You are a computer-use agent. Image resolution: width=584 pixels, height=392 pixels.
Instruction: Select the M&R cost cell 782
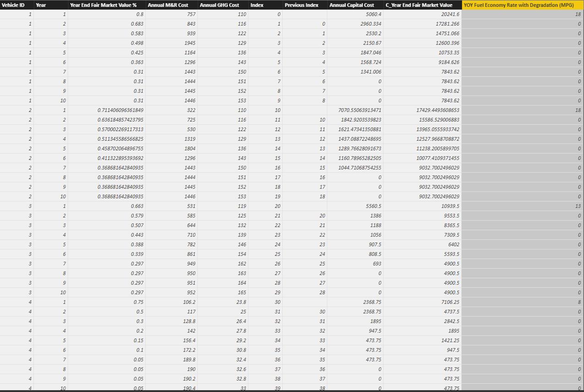click(x=171, y=245)
